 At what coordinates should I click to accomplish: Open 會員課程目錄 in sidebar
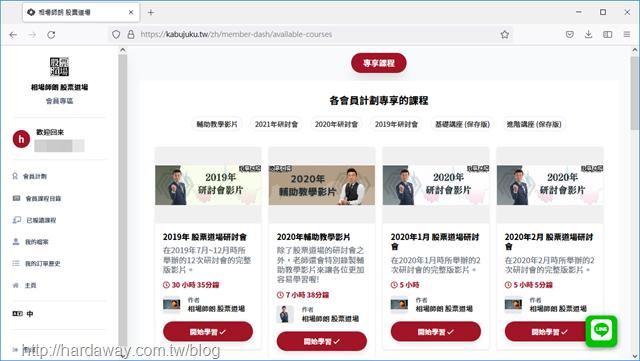pyautogui.click(x=37, y=198)
